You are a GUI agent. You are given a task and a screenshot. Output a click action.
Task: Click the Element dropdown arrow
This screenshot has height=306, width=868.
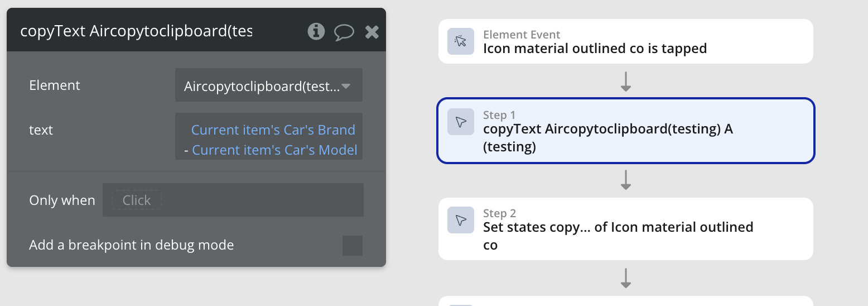[x=346, y=86]
